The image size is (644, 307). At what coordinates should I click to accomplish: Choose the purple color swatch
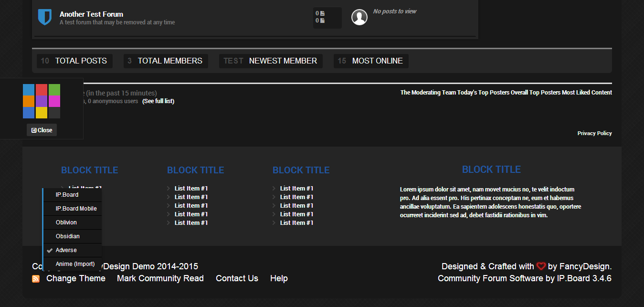point(42,101)
